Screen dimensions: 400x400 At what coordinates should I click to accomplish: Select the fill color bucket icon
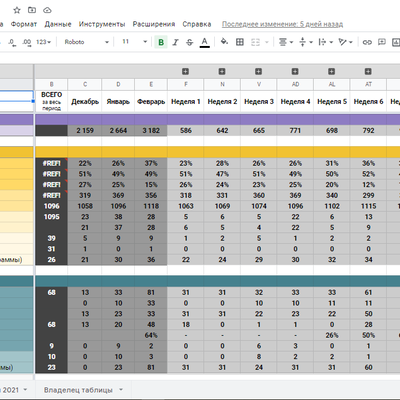[224, 42]
